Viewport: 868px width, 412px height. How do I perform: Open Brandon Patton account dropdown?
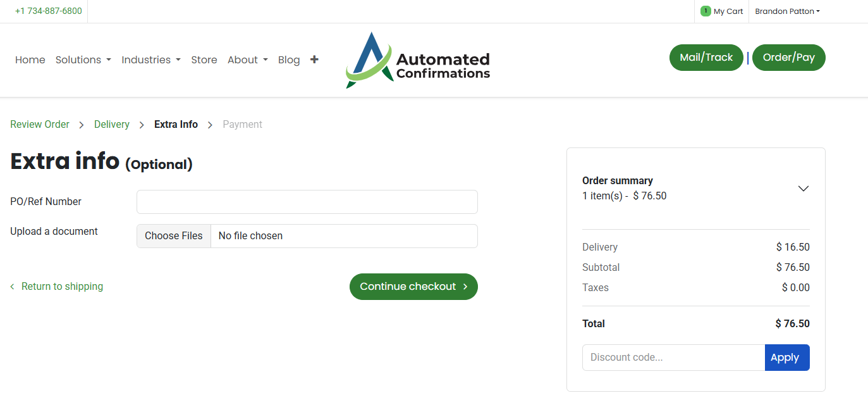click(787, 11)
